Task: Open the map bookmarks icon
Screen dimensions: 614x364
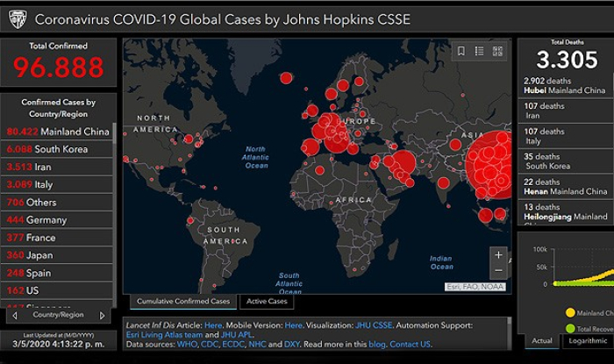Action: [x=461, y=51]
